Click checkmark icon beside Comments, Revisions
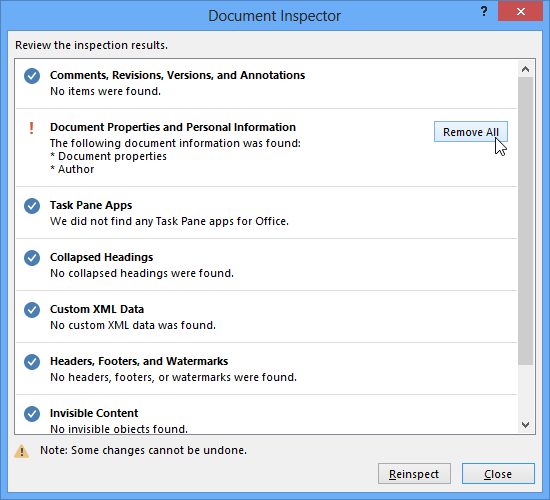 [32, 76]
